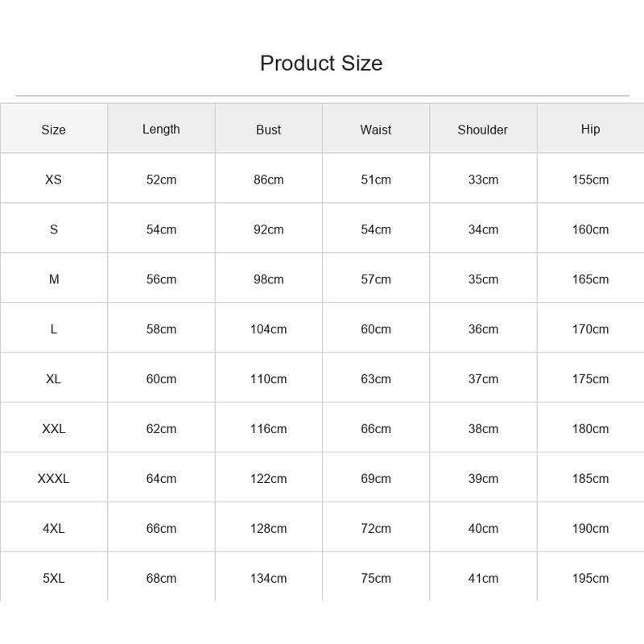Viewport: 644px width, 644px height.
Task: Select the Length column header
Action: pos(161,130)
